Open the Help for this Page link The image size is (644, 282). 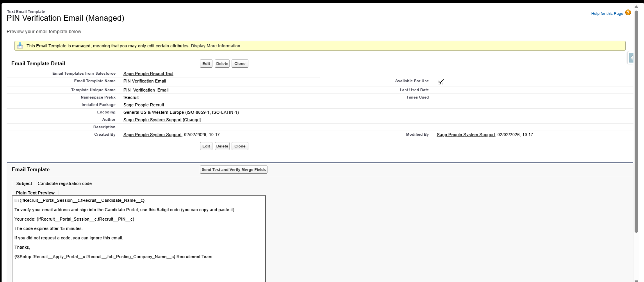point(607,14)
